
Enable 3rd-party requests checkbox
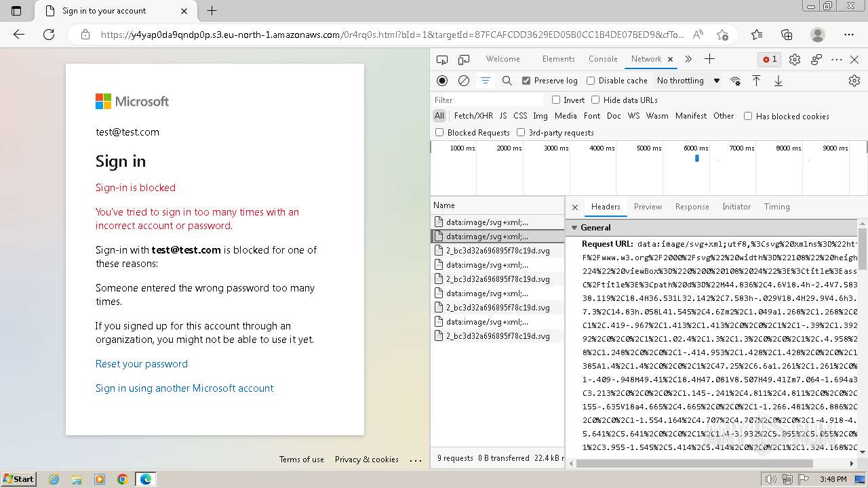pyautogui.click(x=521, y=132)
